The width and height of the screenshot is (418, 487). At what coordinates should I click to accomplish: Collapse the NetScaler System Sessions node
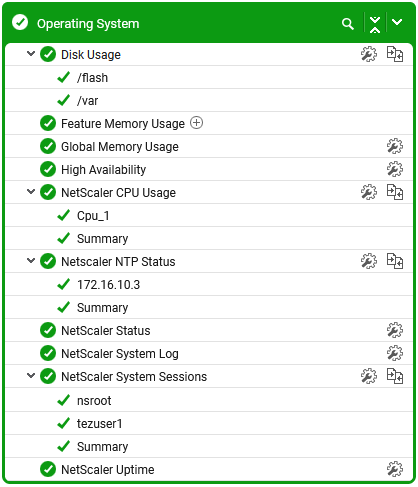31,375
